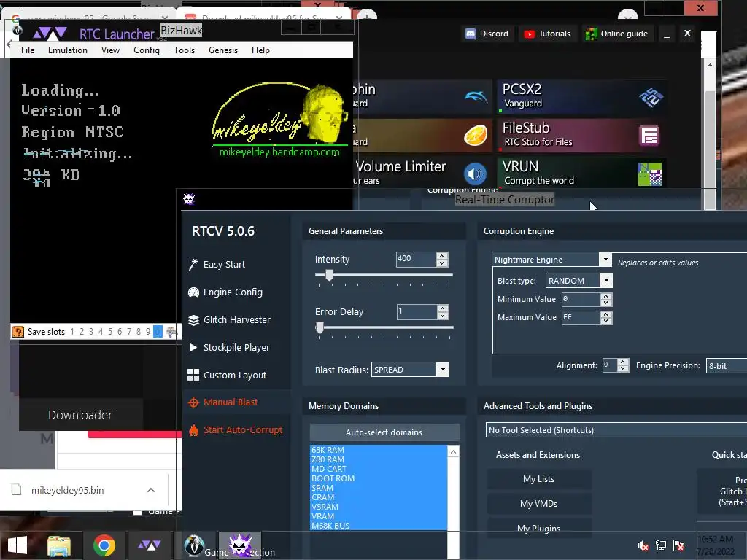Open Windows Start menu
The image size is (747, 560).
[x=18, y=545]
